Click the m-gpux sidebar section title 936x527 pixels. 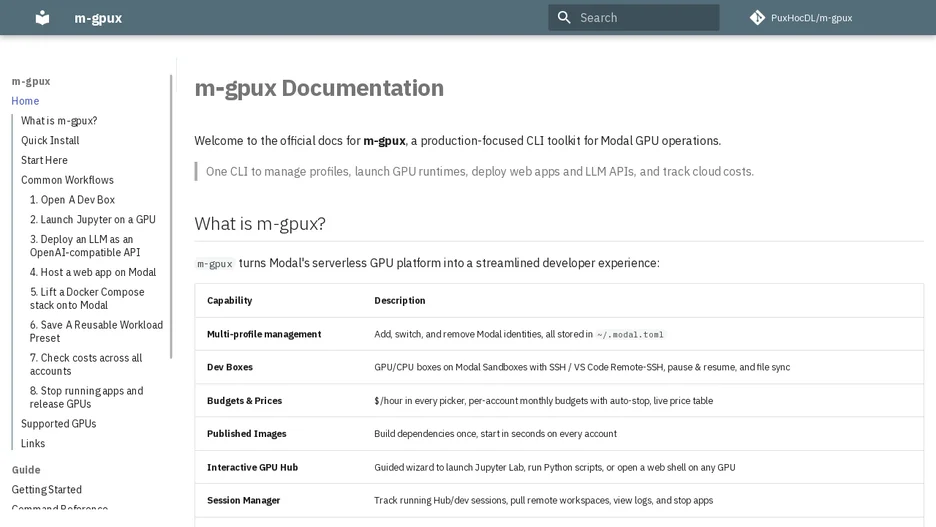(31, 81)
